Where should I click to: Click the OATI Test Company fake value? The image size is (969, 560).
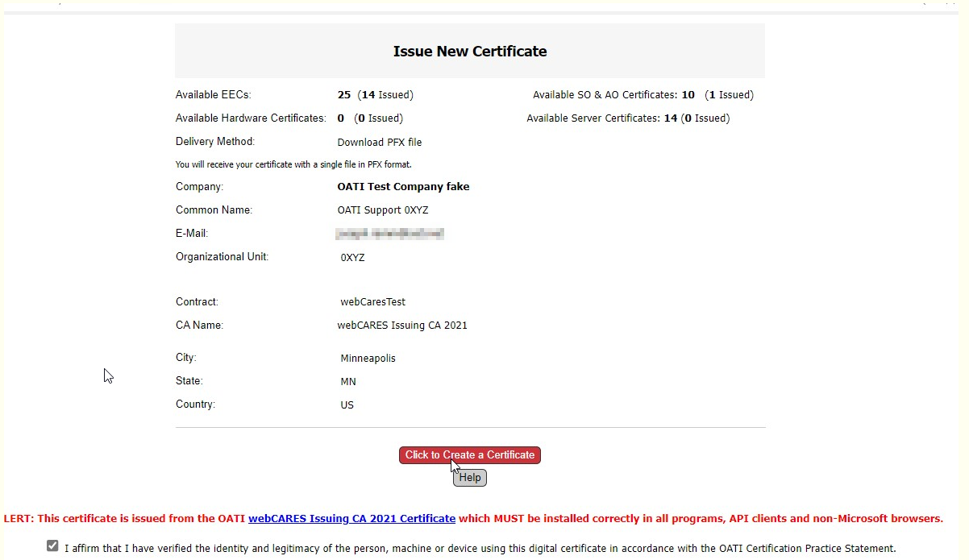click(x=403, y=187)
